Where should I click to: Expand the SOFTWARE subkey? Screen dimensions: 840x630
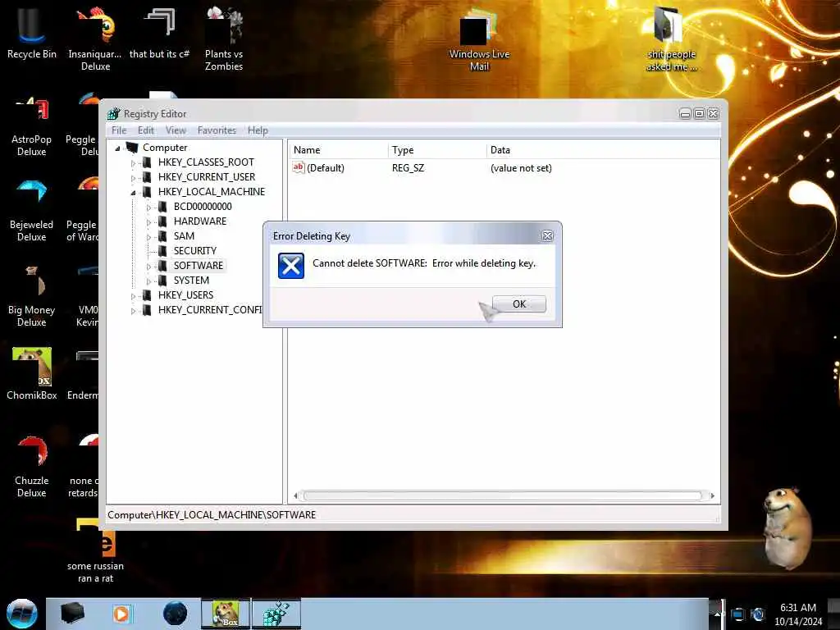(x=148, y=267)
